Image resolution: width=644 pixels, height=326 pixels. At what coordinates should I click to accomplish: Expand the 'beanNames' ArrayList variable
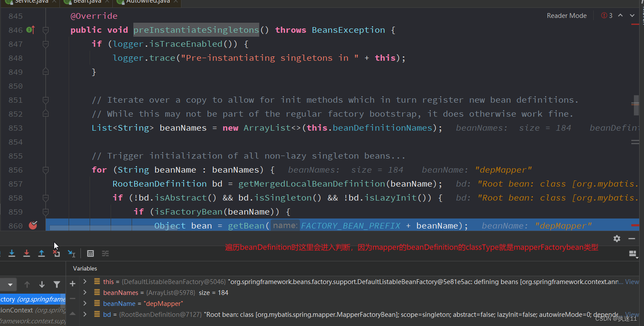[x=85, y=292]
